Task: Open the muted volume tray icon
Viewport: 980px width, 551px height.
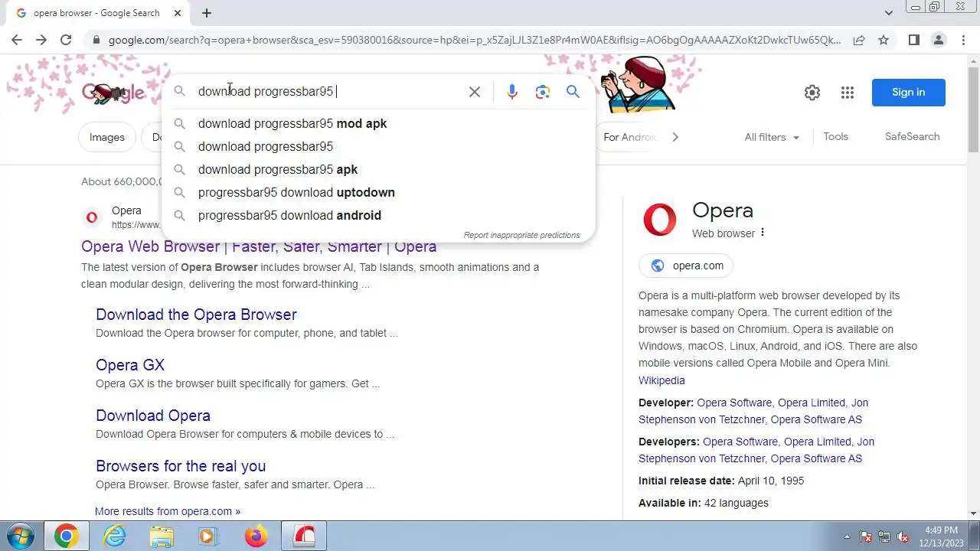Action: click(x=903, y=536)
